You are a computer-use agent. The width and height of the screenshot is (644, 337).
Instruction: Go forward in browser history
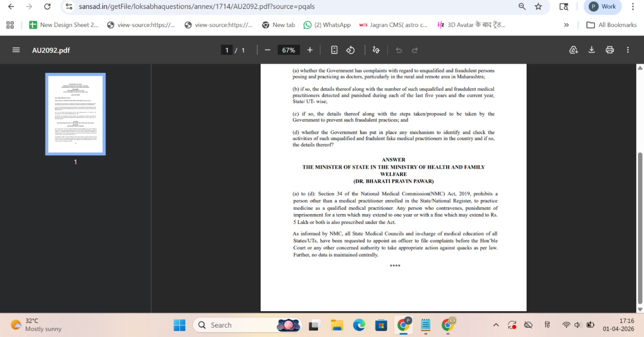29,6
